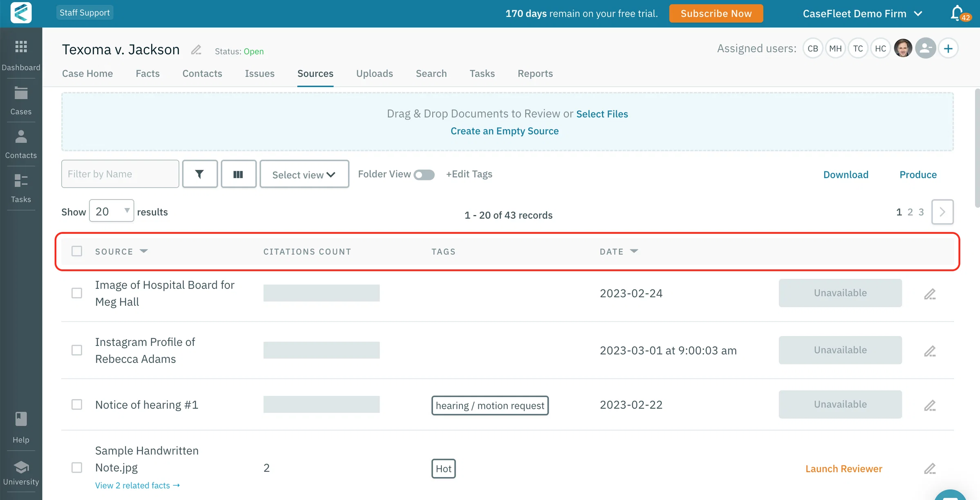The image size is (980, 500).
Task: Click the CITATIONS COUNT column header
Action: click(307, 251)
